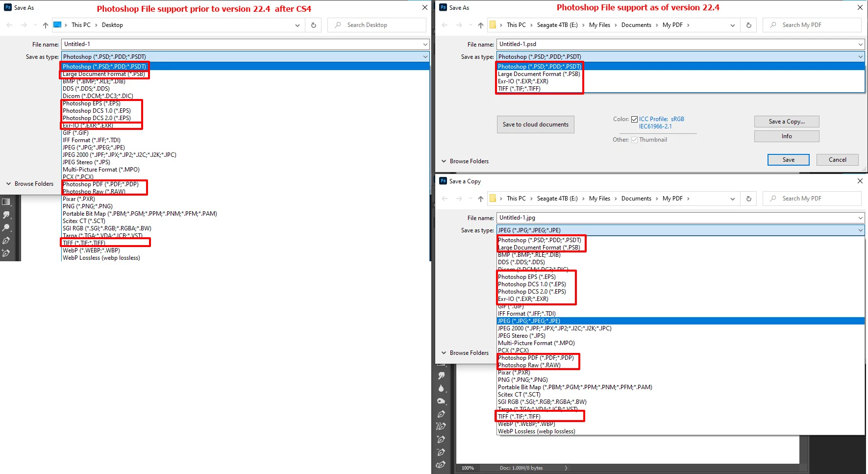Click Save in the Untitled-1.psd dialog

(789, 160)
